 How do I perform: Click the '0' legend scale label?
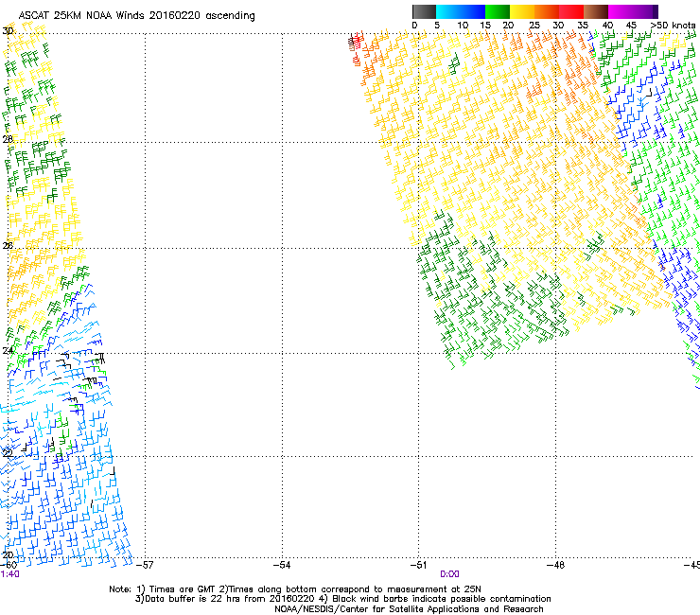coord(414,26)
